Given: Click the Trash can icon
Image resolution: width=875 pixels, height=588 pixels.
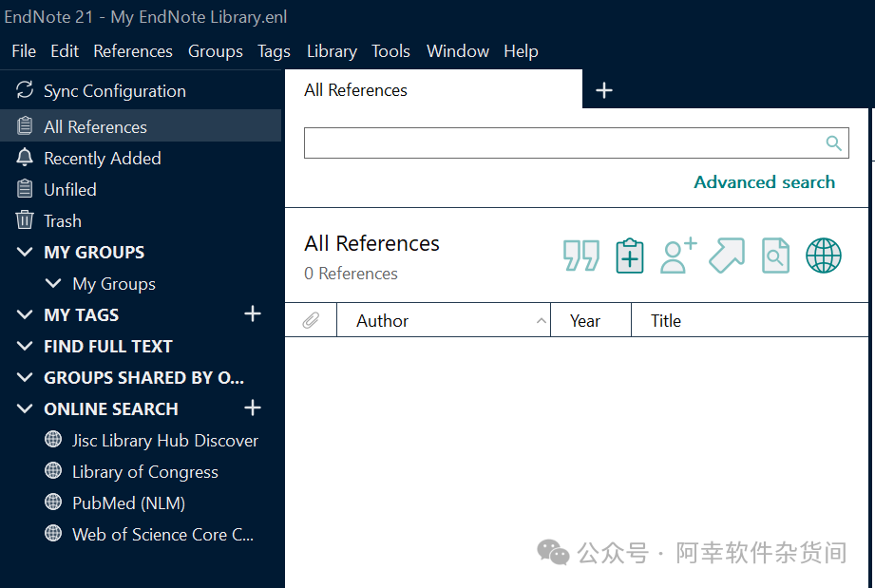Looking at the screenshot, I should tap(25, 219).
